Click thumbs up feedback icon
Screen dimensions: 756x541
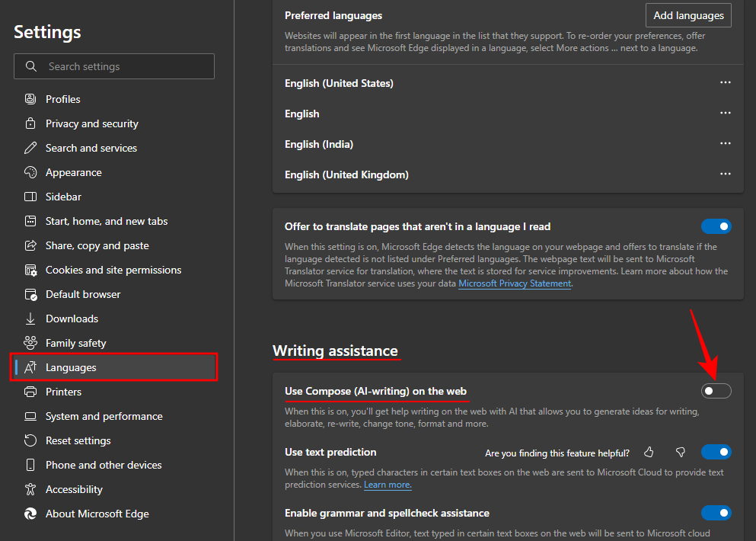pyautogui.click(x=649, y=453)
